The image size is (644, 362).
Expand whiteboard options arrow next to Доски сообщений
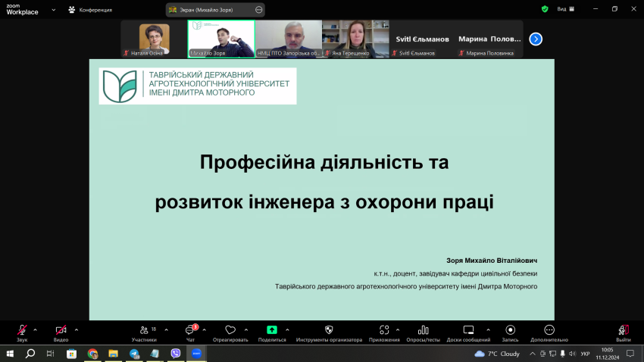click(x=489, y=330)
